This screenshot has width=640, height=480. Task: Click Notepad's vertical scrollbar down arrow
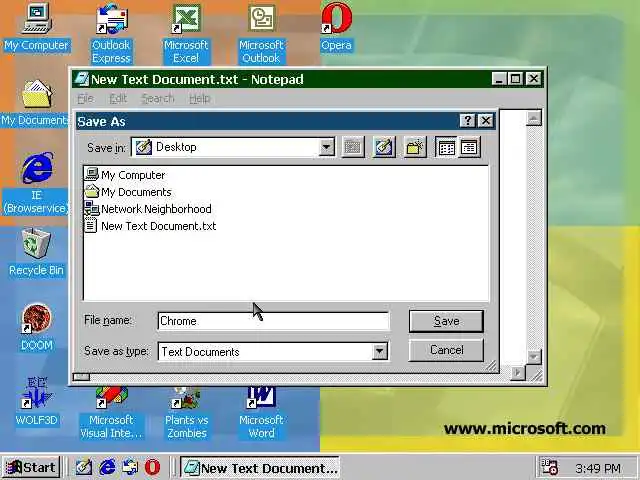tap(534, 357)
